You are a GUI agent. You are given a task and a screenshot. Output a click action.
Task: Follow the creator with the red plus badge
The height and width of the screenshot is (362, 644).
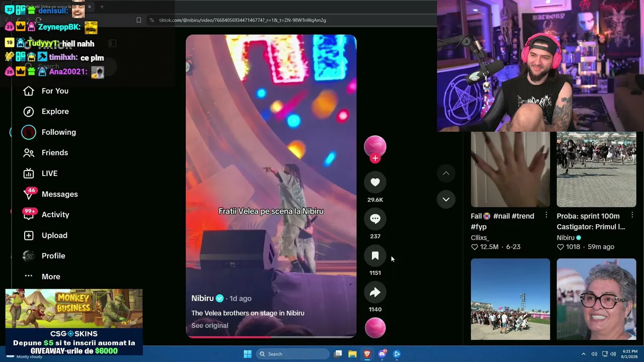(x=375, y=158)
